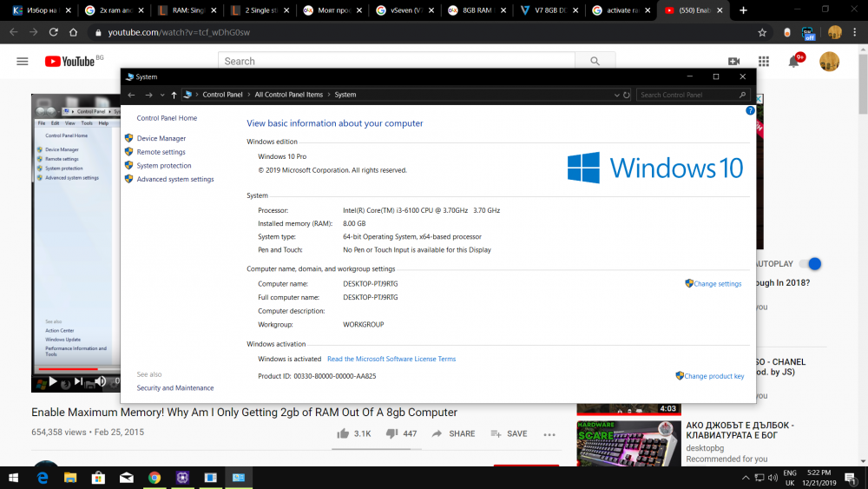
Task: Go back in System window navigation
Action: click(131, 95)
